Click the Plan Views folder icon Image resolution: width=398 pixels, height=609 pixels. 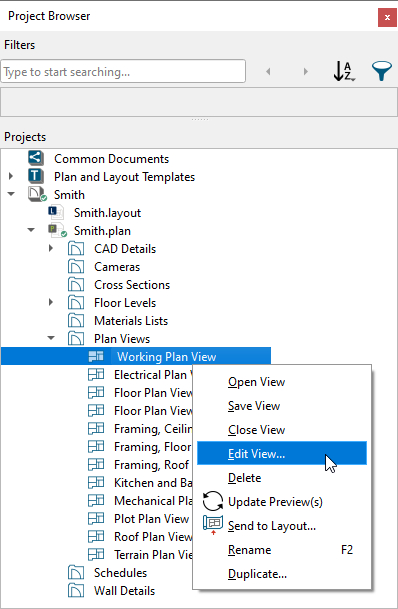[x=76, y=339]
